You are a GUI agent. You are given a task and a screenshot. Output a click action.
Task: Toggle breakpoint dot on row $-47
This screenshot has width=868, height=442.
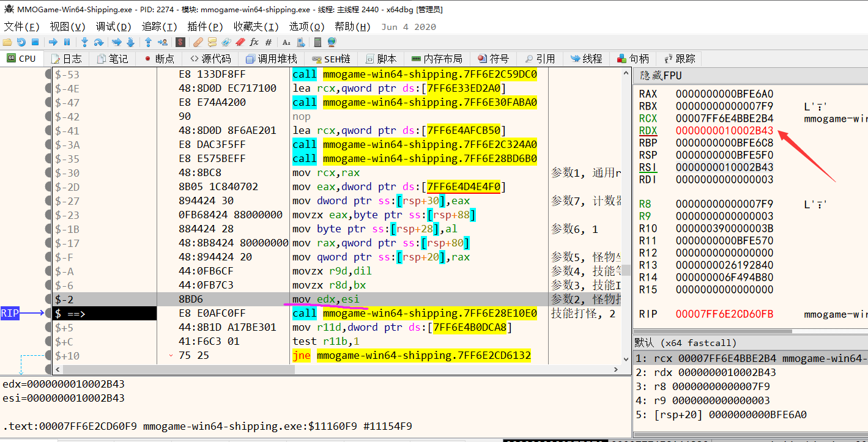pos(48,103)
